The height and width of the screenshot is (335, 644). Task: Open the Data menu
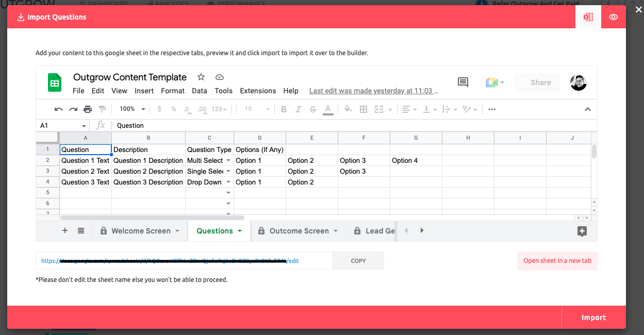[x=200, y=91]
